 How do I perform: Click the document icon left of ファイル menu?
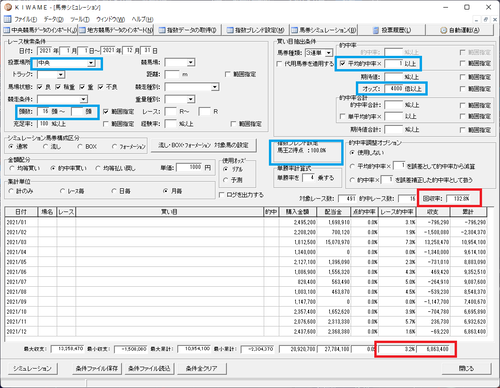tap(8, 19)
